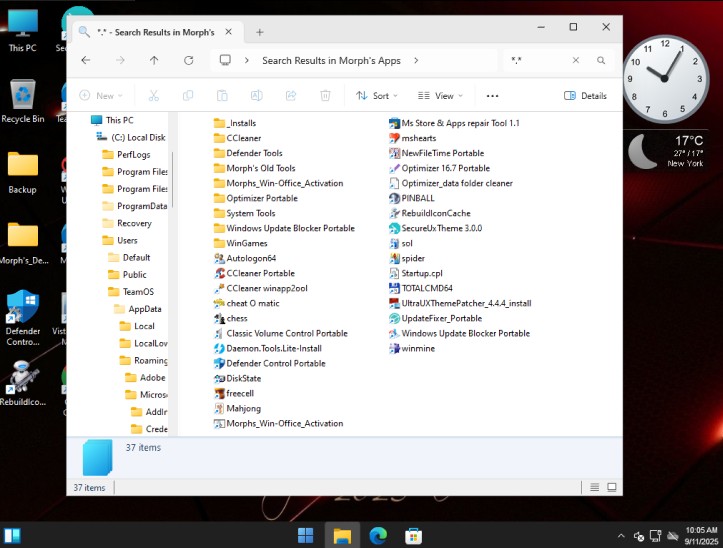This screenshot has height=548, width=723.
Task: Click the Rename icon in toolbar
Action: [256, 95]
